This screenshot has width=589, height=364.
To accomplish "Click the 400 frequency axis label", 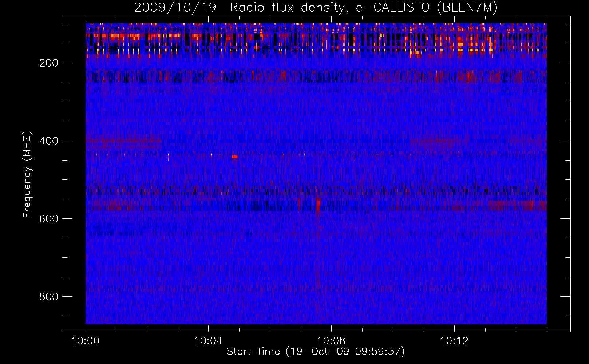I will coord(49,141).
